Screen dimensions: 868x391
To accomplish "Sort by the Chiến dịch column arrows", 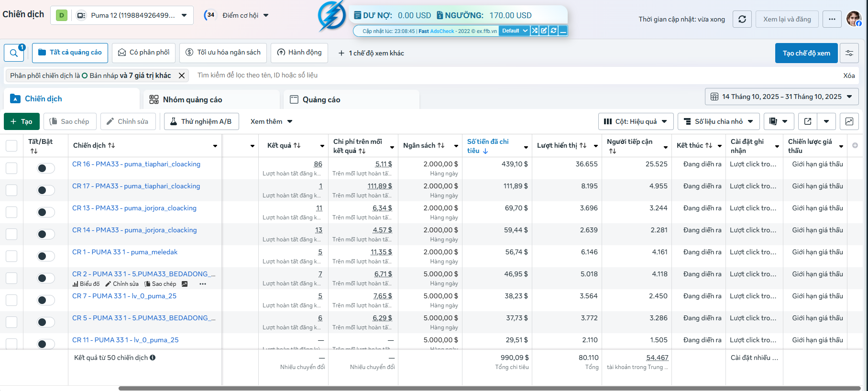I will (111, 145).
